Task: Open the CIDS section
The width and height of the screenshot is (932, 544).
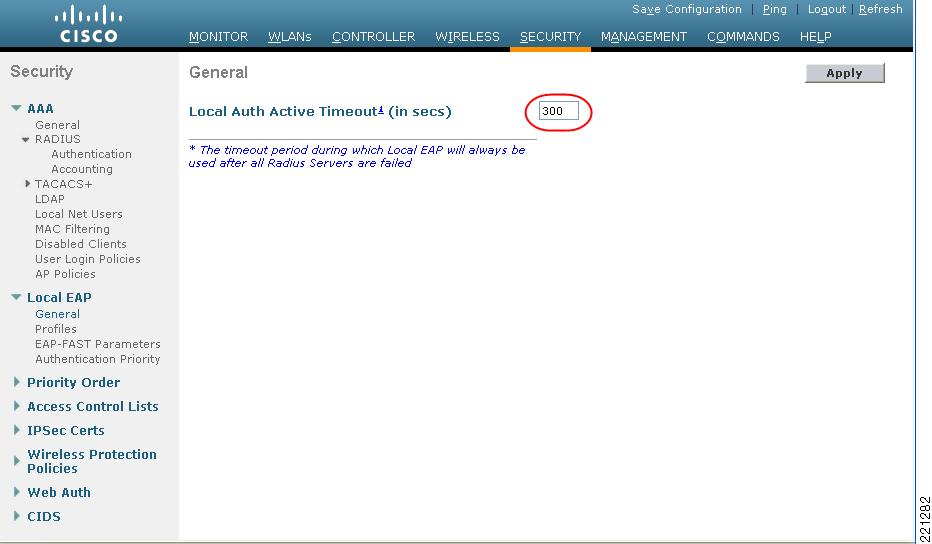Action: 44,516
